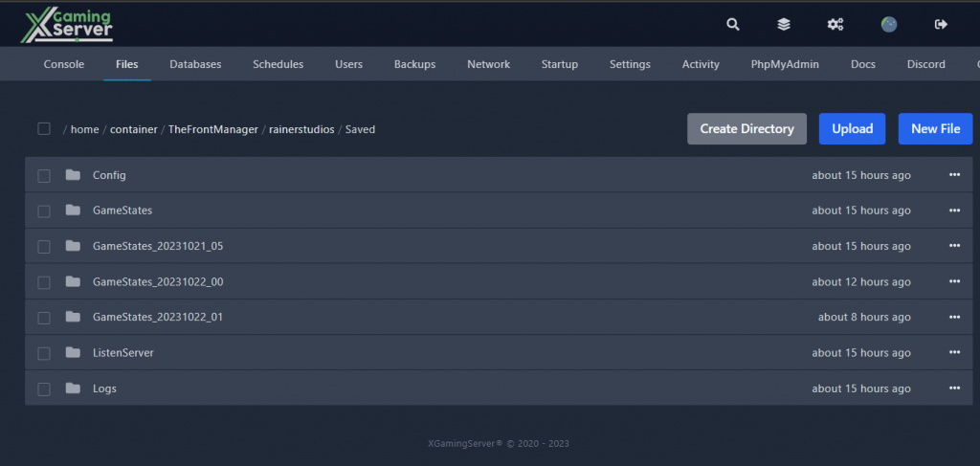Open the PhpMyAdmin tab

click(785, 64)
